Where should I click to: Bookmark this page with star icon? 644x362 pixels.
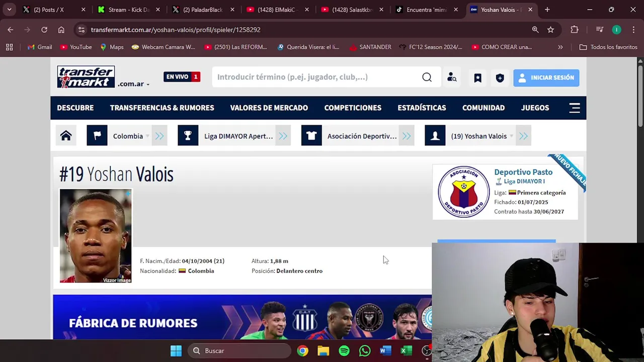(550, 30)
